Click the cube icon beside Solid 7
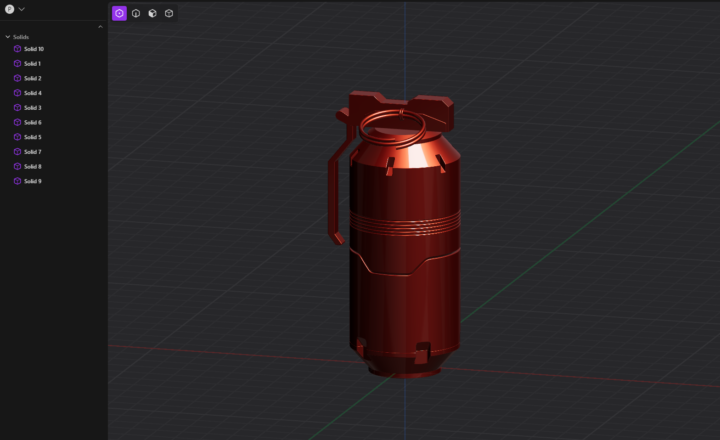 [17, 152]
